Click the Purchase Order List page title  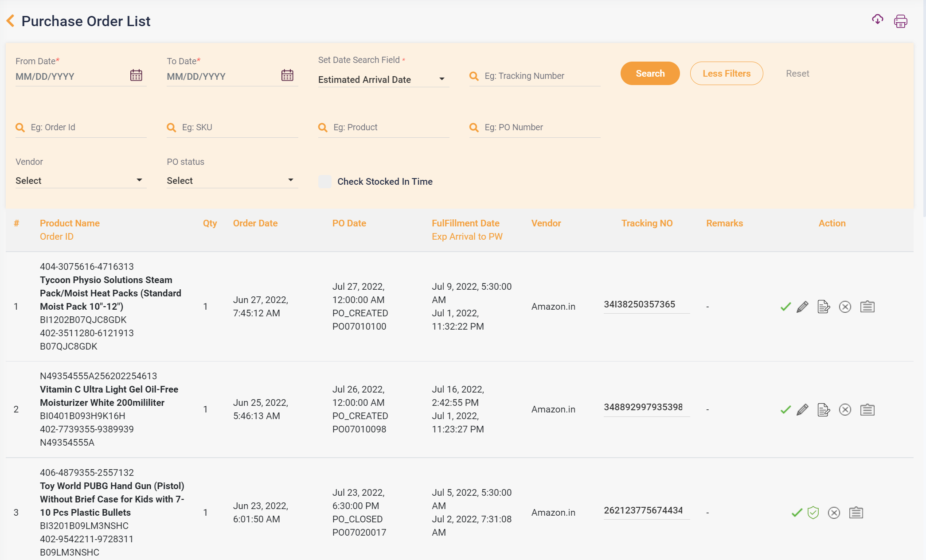pos(86,21)
